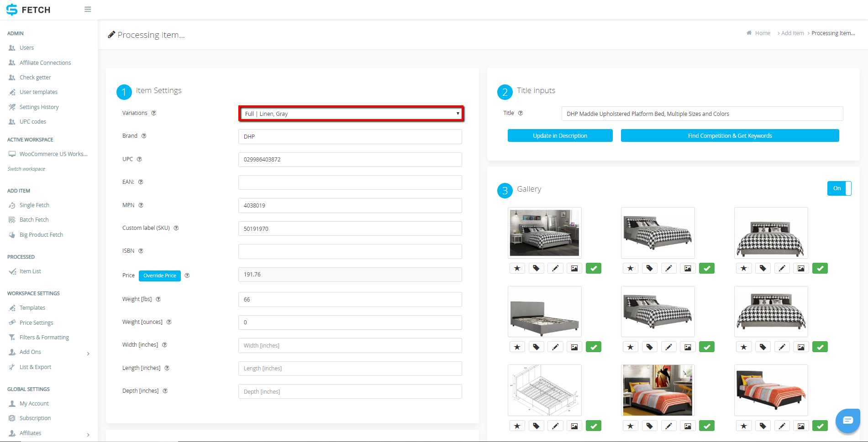Click the Width [inches] input field
This screenshot has height=442, width=868.
click(350, 345)
